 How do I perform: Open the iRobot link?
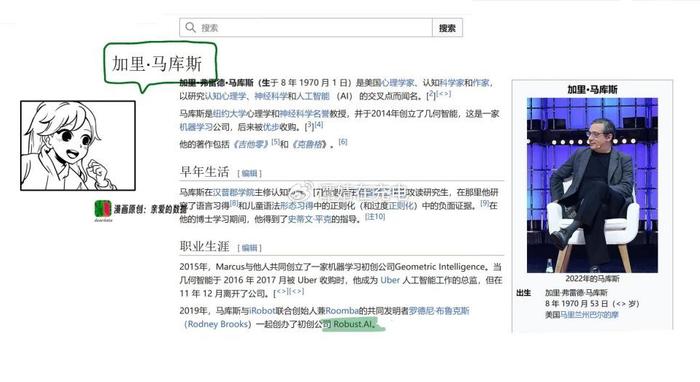tap(262, 311)
